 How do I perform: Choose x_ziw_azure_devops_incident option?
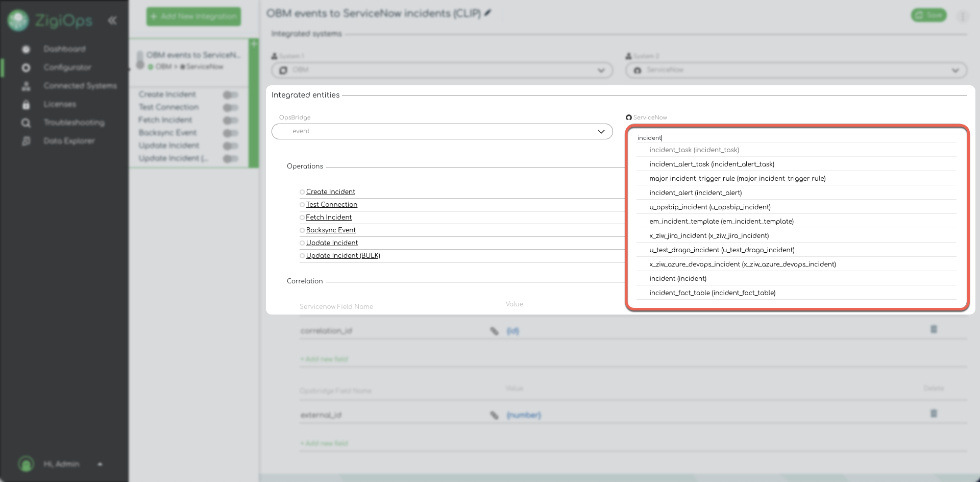click(x=796, y=264)
